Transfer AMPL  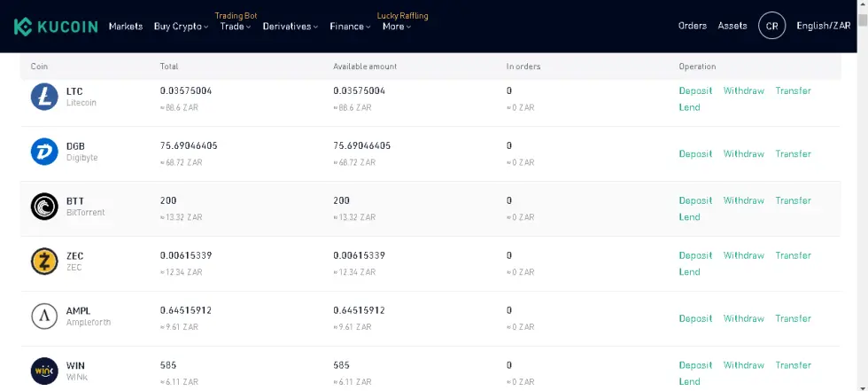[x=793, y=318]
